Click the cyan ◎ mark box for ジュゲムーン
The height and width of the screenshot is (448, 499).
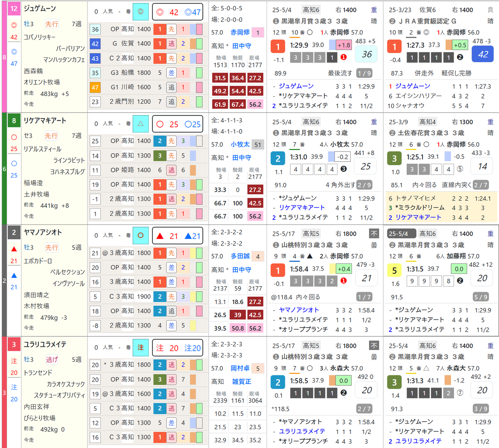tap(141, 12)
